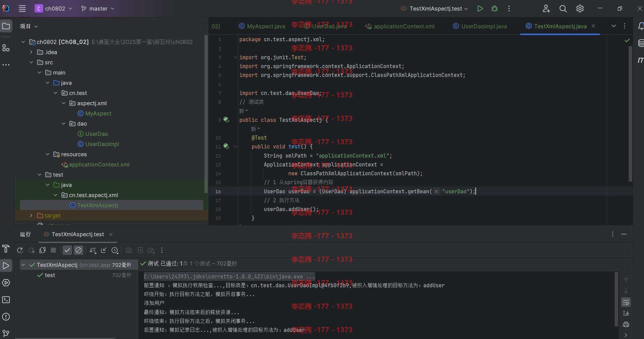Screen dimensions: 644x339
Task: Run class TestXmlAspectj from gutter icon
Action: 226,120
